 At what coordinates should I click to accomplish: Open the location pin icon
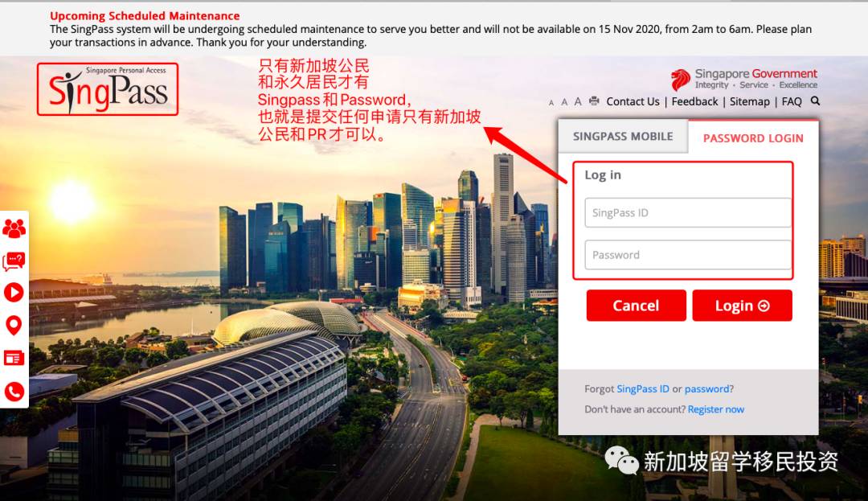(x=14, y=325)
